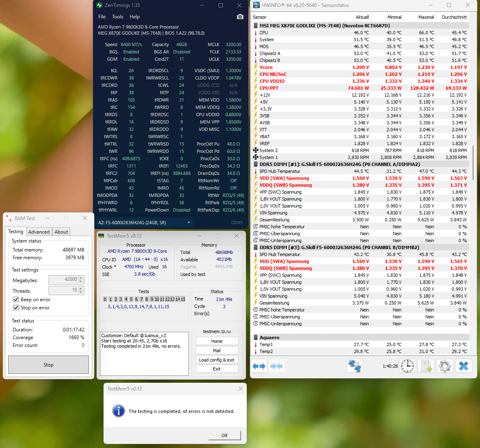Screen dimensions: 480x448
Task: Select the Aquaero Temp2 row
Action: 360,352
